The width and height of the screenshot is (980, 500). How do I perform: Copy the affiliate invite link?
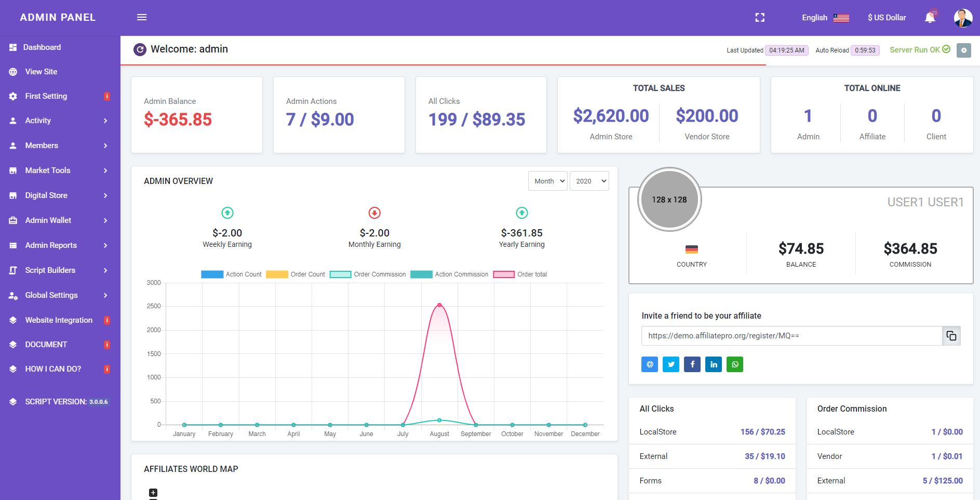click(x=951, y=336)
